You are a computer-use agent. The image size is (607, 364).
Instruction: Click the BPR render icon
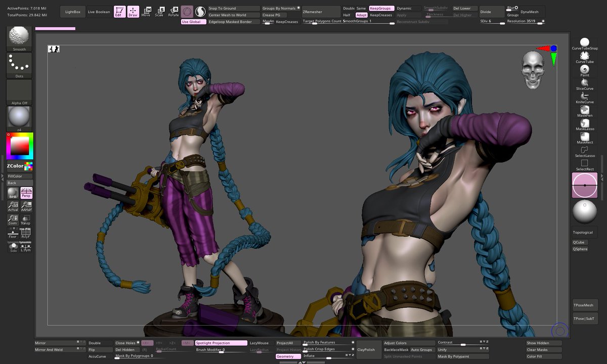click(x=13, y=193)
